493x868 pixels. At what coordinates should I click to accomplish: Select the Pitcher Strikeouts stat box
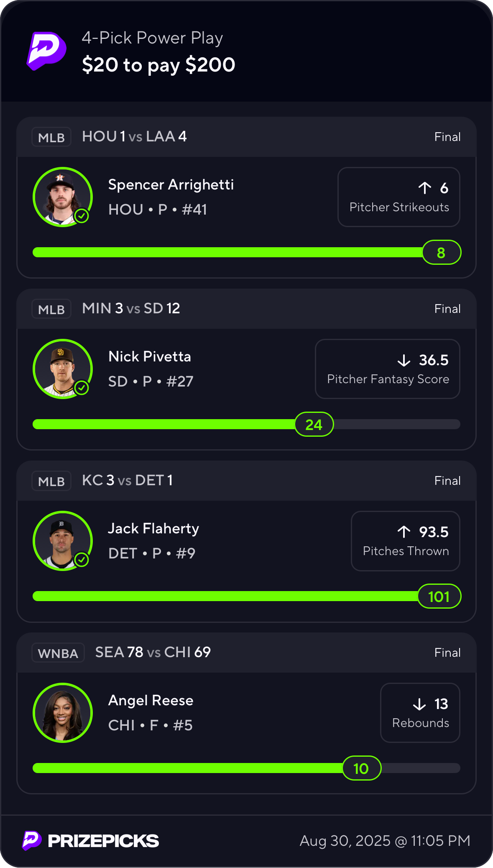[398, 197]
